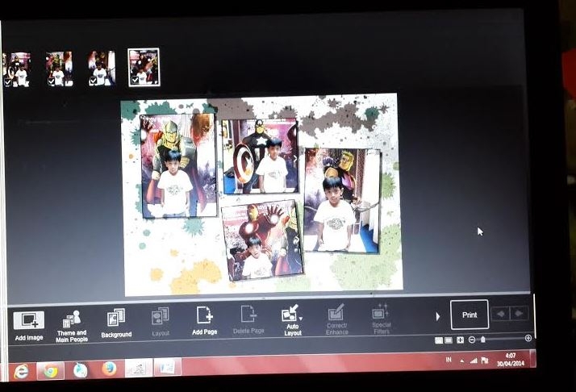The width and height of the screenshot is (576, 392).
Task: Uncheck the third thumbnail's checkbox
Action: (93, 81)
